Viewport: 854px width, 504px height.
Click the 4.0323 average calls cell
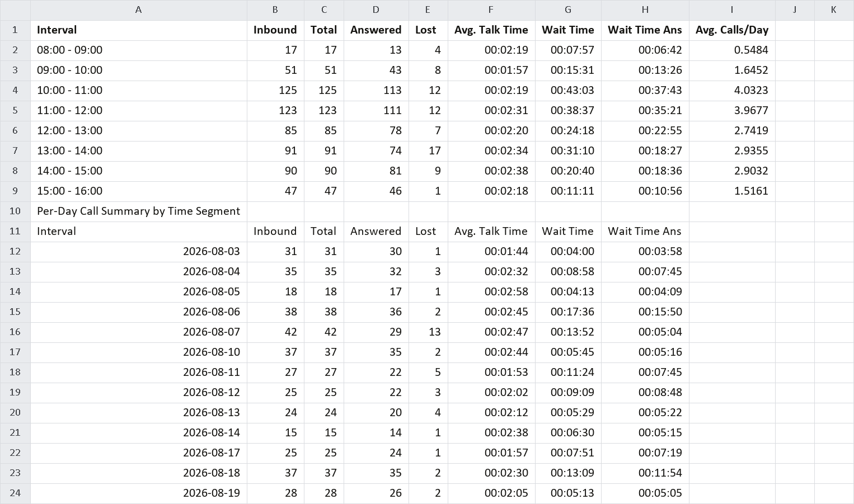click(x=732, y=91)
